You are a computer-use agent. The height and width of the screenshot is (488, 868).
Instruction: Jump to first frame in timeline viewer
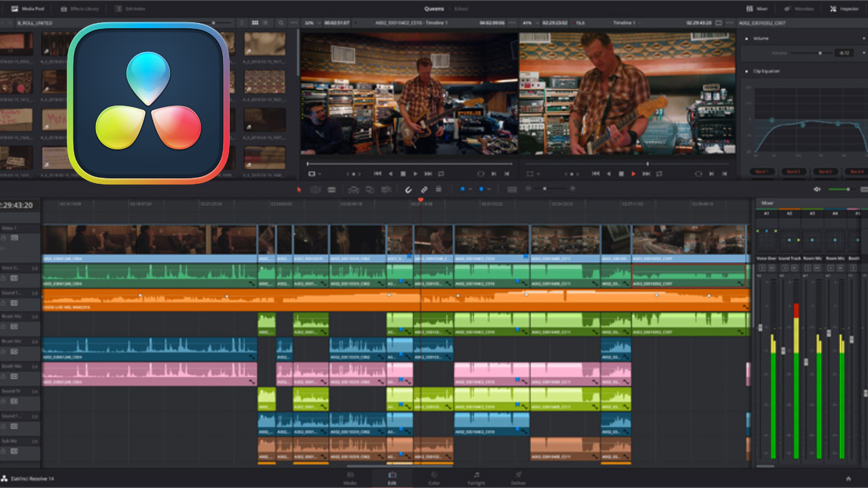pos(596,174)
